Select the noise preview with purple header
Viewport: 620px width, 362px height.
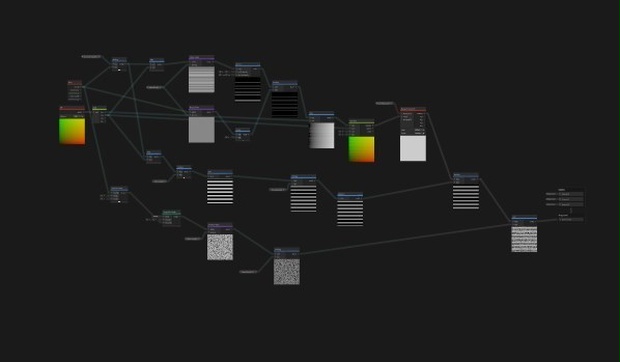click(220, 247)
